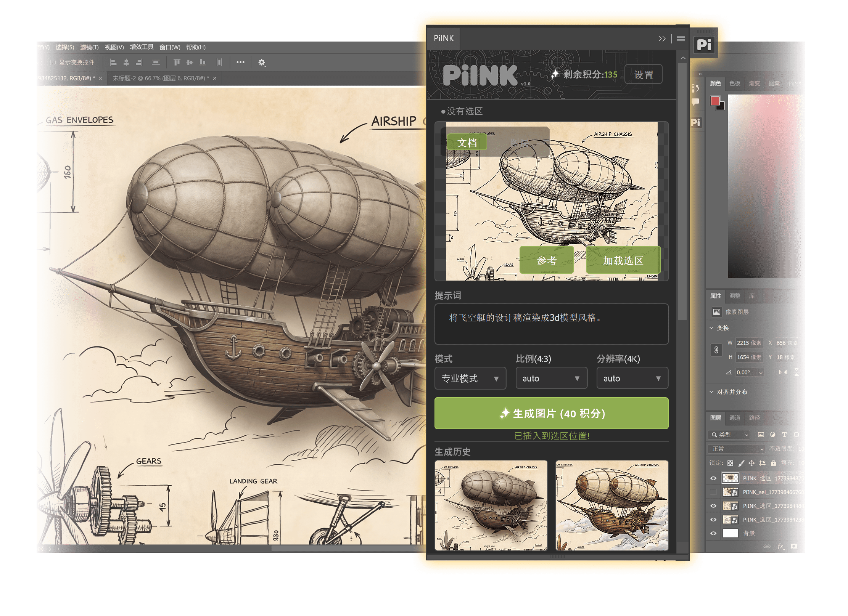848x616 pixels.
Task: Show the PiINK_sel layer visibility
Action: [713, 492]
